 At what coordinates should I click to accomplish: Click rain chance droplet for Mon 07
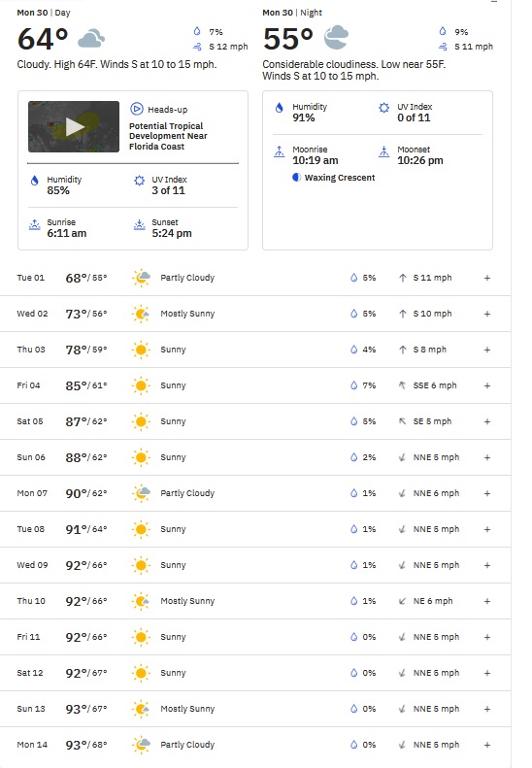pyautogui.click(x=353, y=493)
